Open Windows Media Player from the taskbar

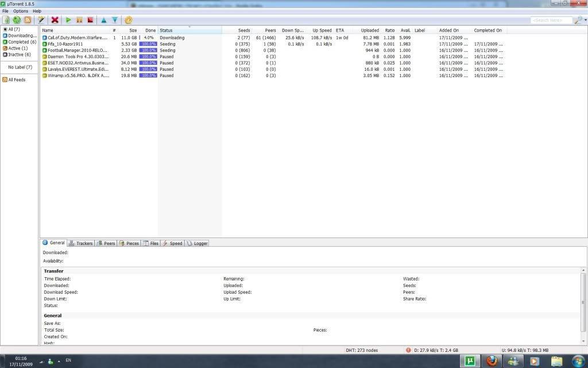[535, 361]
